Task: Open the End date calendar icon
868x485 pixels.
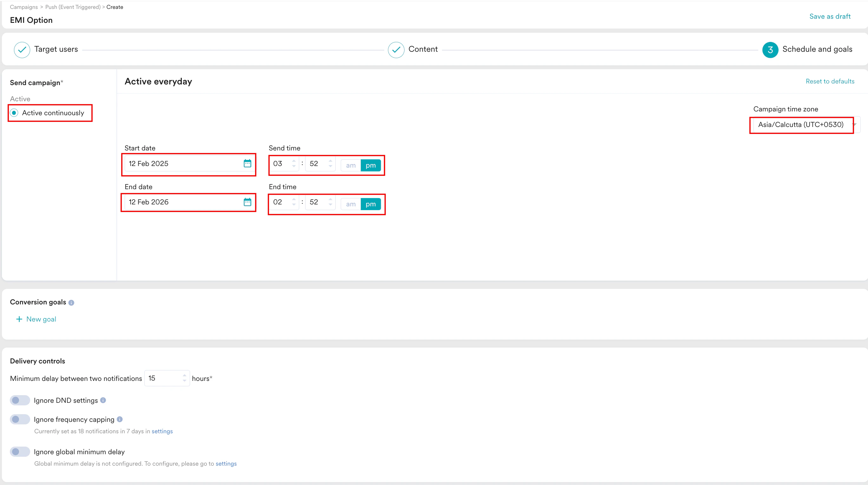Action: click(247, 202)
